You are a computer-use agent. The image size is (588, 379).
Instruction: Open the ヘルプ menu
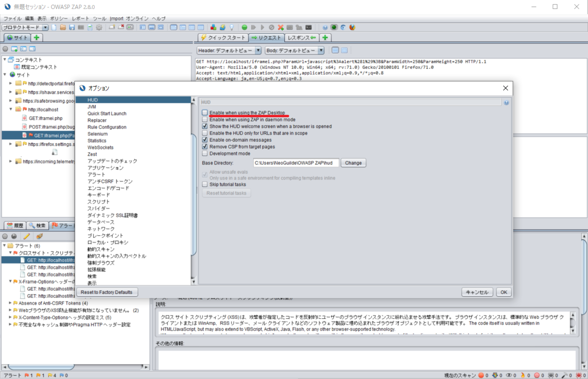(159, 18)
